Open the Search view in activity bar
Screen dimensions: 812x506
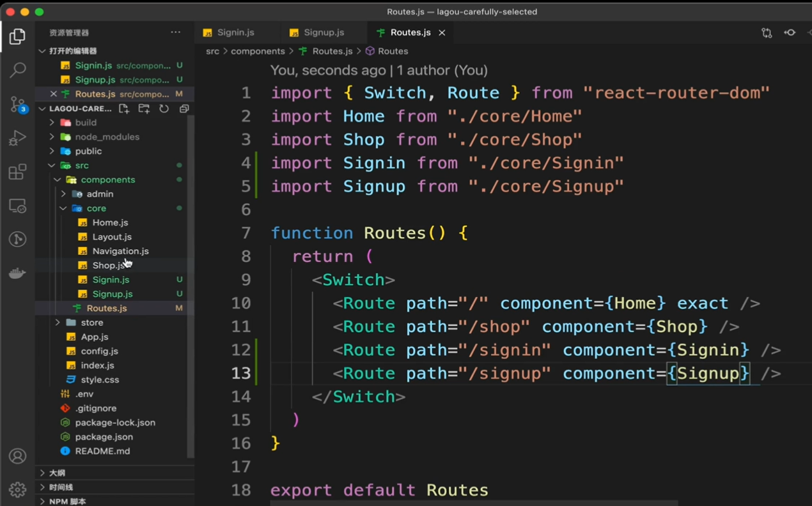click(x=17, y=70)
